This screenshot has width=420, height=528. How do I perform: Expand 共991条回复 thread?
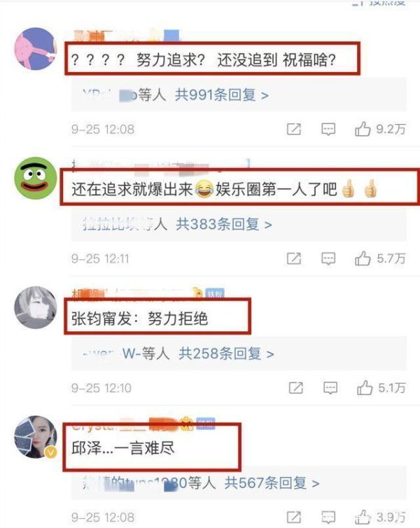click(x=221, y=95)
